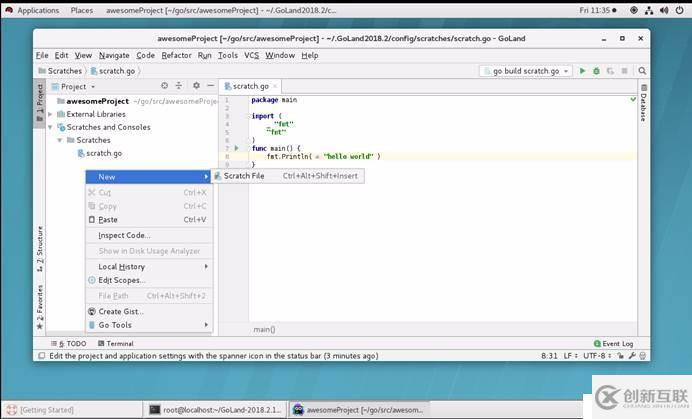Open the Navigate menu
Image resolution: width=692 pixels, height=419 pixels.
(114, 55)
